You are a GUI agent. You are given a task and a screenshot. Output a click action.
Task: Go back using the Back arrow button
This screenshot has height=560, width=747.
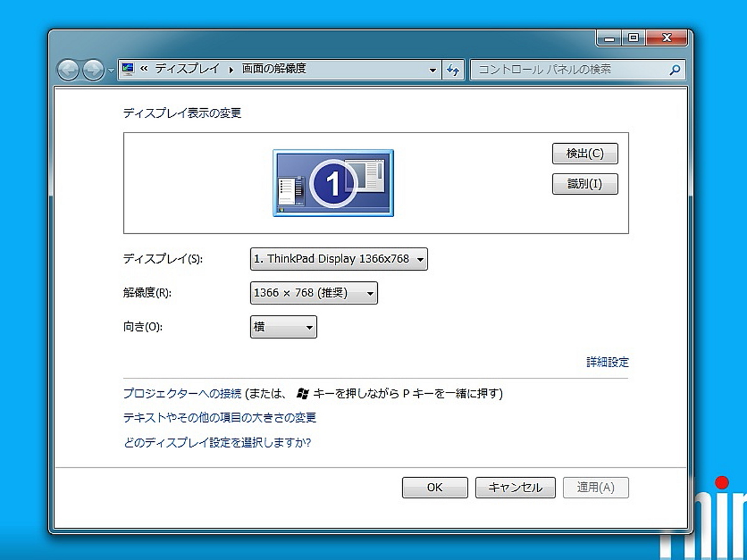click(x=68, y=70)
